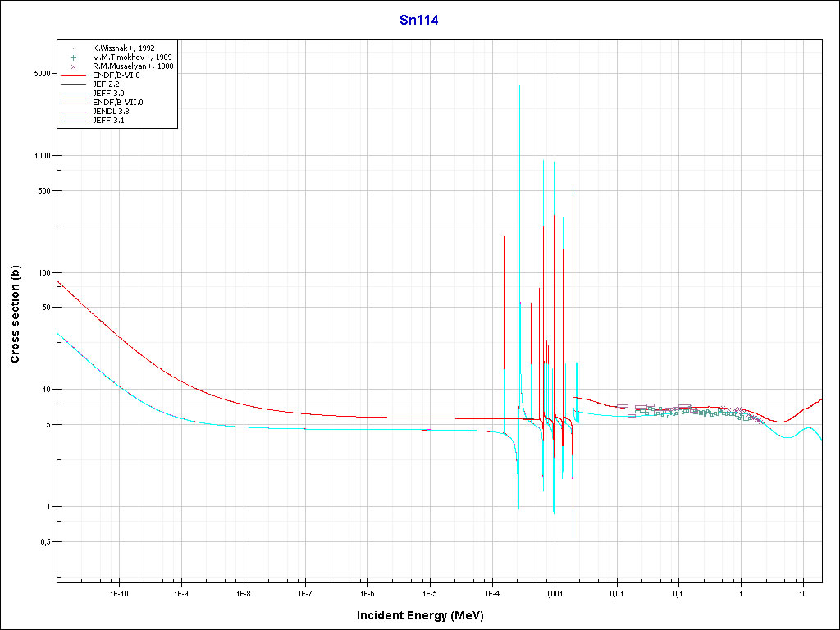Select the 1E-7 x-axis tick label
Viewport: 840px width, 630px height.
305,592
